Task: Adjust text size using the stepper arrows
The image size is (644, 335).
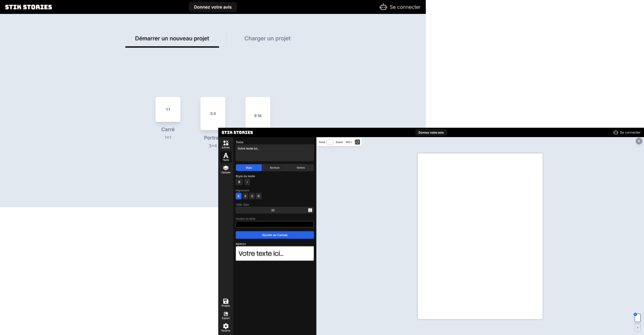Action: (310, 210)
